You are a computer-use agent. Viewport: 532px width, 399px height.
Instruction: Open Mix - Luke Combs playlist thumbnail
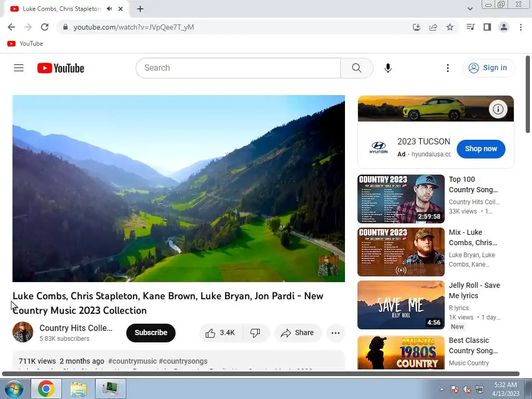click(x=401, y=252)
